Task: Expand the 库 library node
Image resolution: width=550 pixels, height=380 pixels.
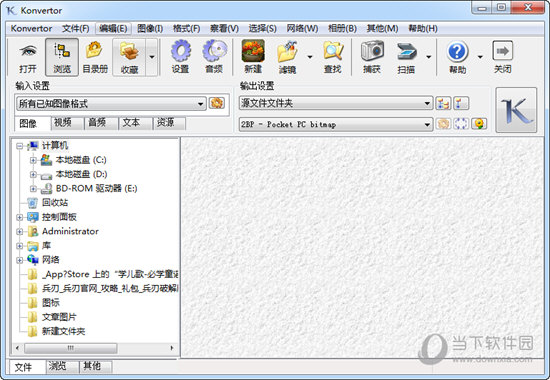Action: [x=20, y=246]
